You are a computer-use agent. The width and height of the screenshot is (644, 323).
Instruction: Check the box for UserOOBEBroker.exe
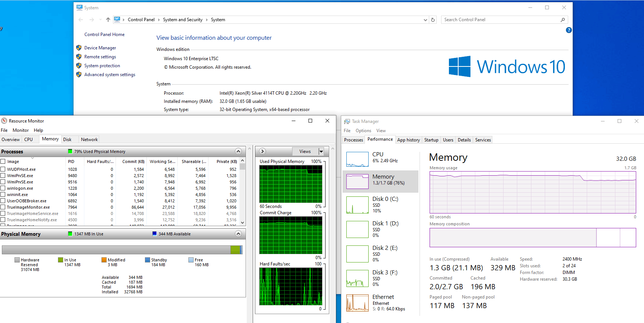click(x=3, y=201)
